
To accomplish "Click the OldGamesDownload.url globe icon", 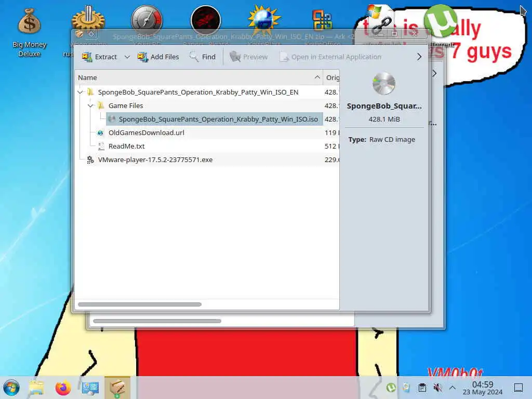I will (x=100, y=133).
